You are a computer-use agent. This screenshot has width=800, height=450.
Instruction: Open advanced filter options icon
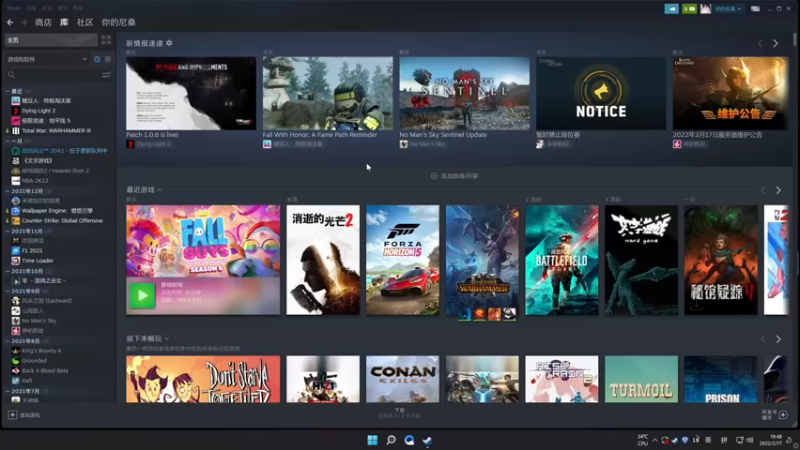point(106,75)
